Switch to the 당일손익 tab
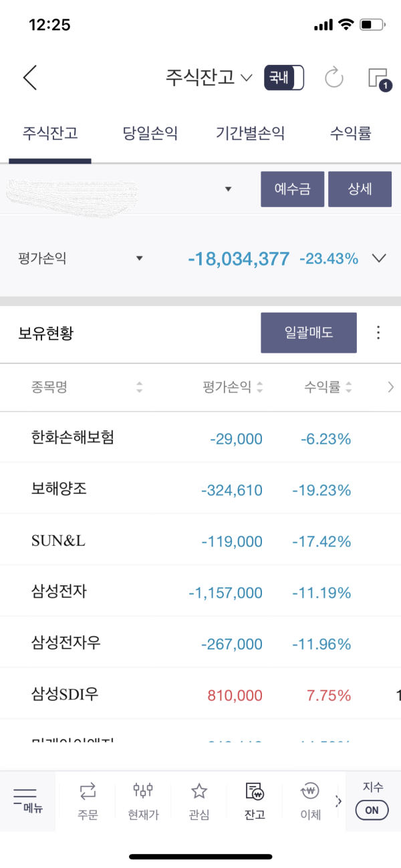The height and width of the screenshot is (868, 401). (150, 133)
